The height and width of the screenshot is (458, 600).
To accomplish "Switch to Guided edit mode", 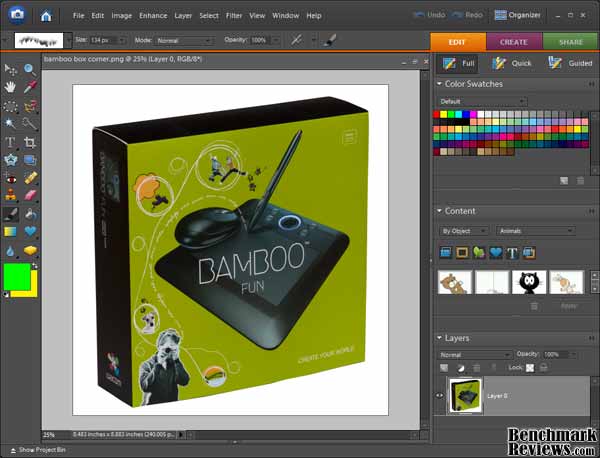I will click(x=570, y=63).
